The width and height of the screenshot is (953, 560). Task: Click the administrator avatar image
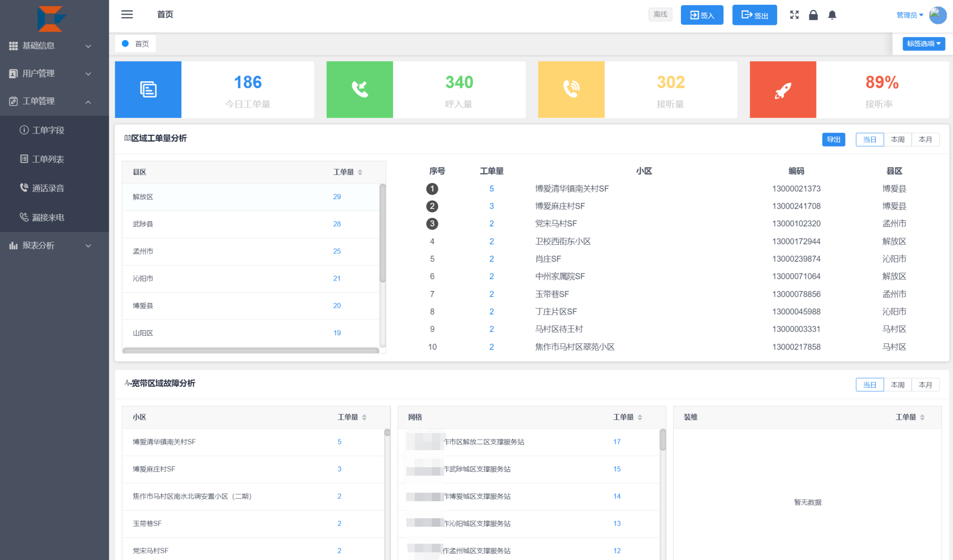[938, 15]
